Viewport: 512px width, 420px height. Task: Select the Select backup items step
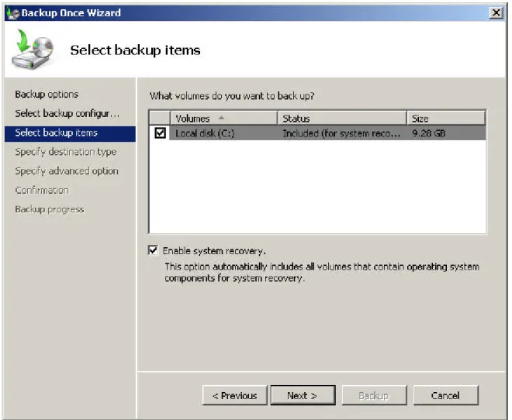[x=70, y=133]
